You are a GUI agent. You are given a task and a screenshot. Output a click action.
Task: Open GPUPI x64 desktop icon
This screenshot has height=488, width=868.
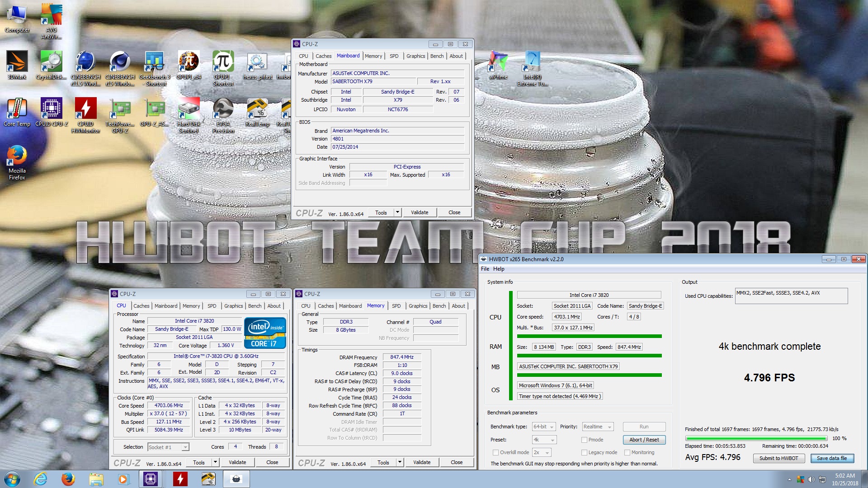pyautogui.click(x=189, y=65)
